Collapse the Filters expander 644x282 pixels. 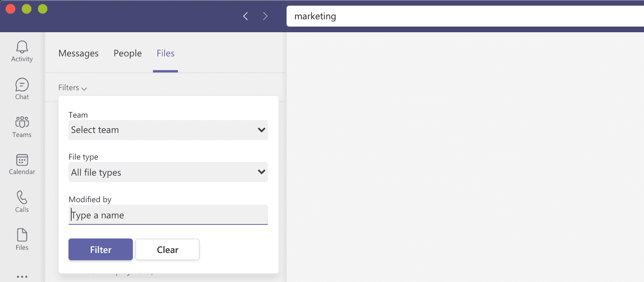point(72,88)
